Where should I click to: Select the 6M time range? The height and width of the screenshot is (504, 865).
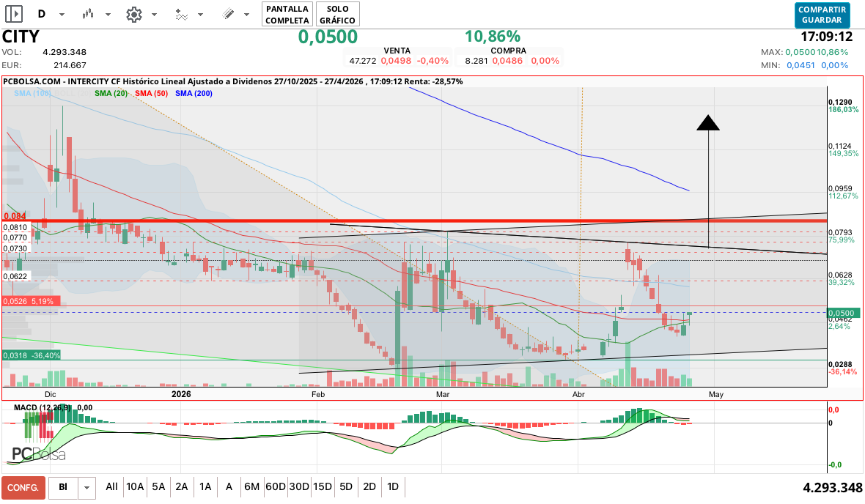point(251,486)
